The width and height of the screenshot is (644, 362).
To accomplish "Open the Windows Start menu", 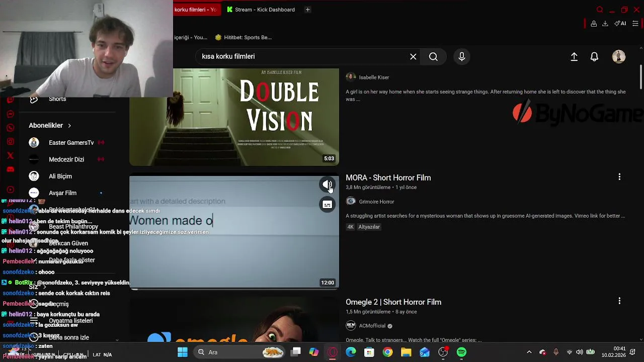I will [x=183, y=352].
